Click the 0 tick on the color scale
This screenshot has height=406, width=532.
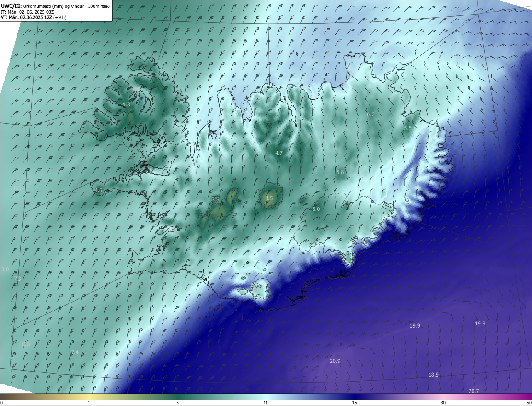(x=2, y=403)
